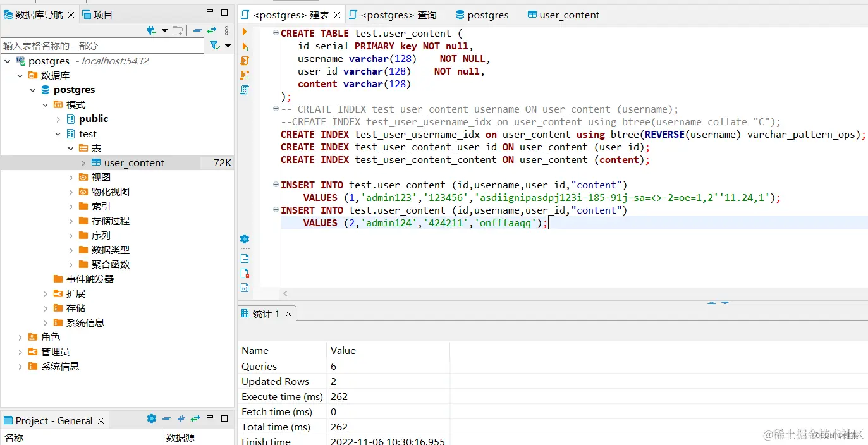Screen dimensions: 868x445
Task: Open the postgres editor tab
Action: 482,15
